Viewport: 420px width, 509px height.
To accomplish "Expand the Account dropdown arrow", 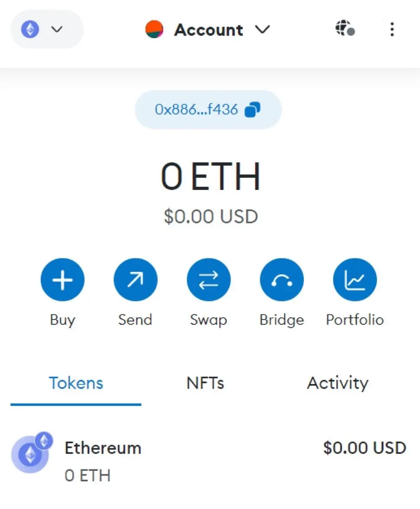I will [262, 29].
